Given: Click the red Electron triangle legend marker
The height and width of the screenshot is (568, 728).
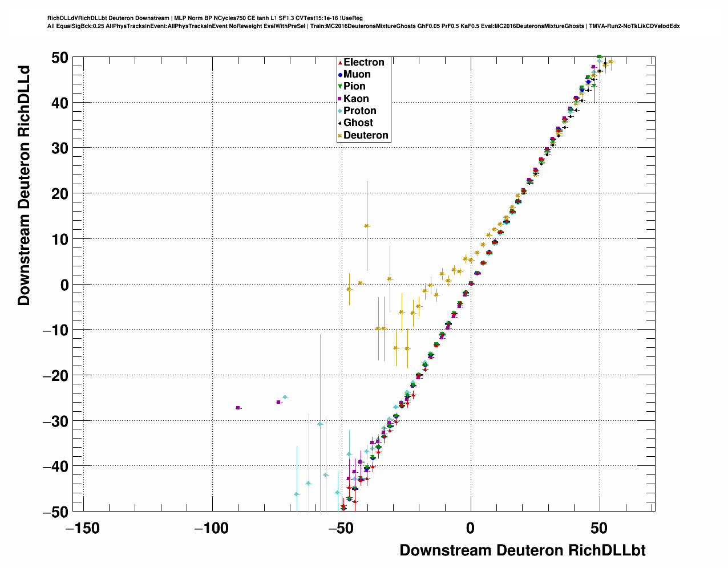Looking at the screenshot, I should [x=340, y=63].
